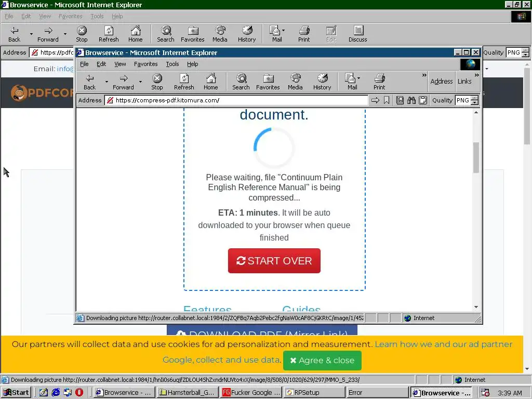Open the Mail dropdown arrow in front window
The height and width of the screenshot is (399, 532).
tap(359, 79)
